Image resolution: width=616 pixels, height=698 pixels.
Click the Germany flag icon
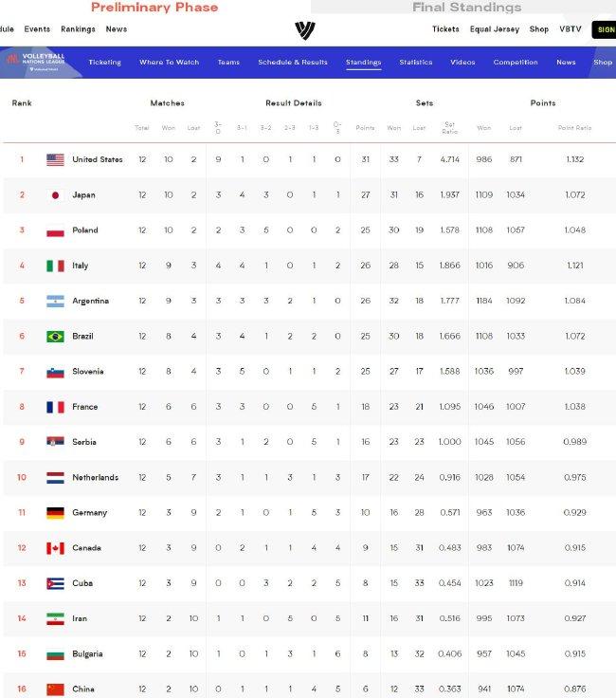pyautogui.click(x=55, y=513)
